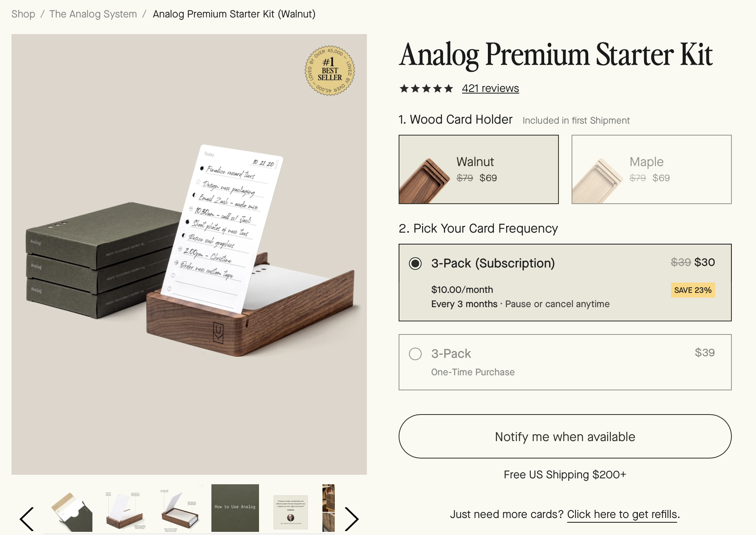
Task: Click the five-star rating icons
Action: (426, 88)
